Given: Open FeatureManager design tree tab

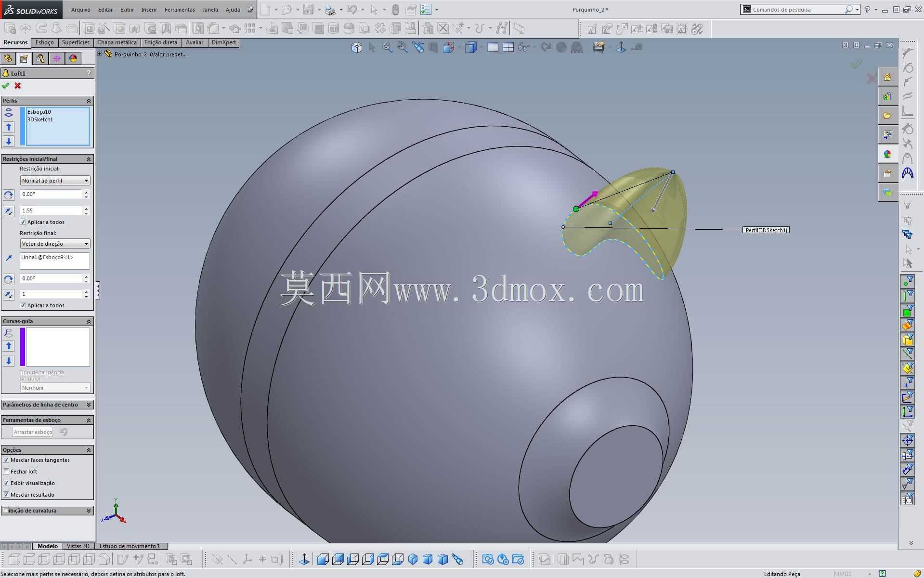Looking at the screenshot, I should (x=8, y=58).
